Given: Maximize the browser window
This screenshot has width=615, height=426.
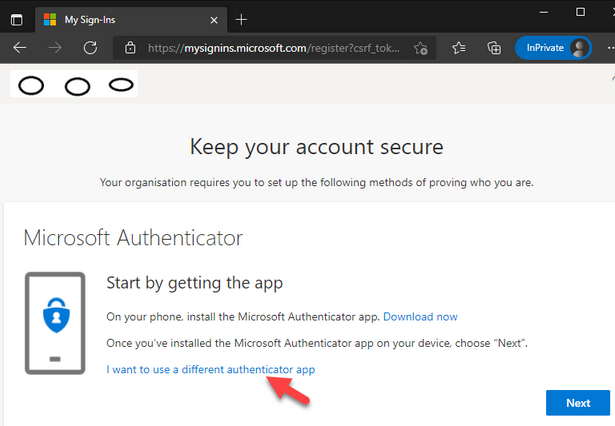Looking at the screenshot, I should tap(580, 12).
